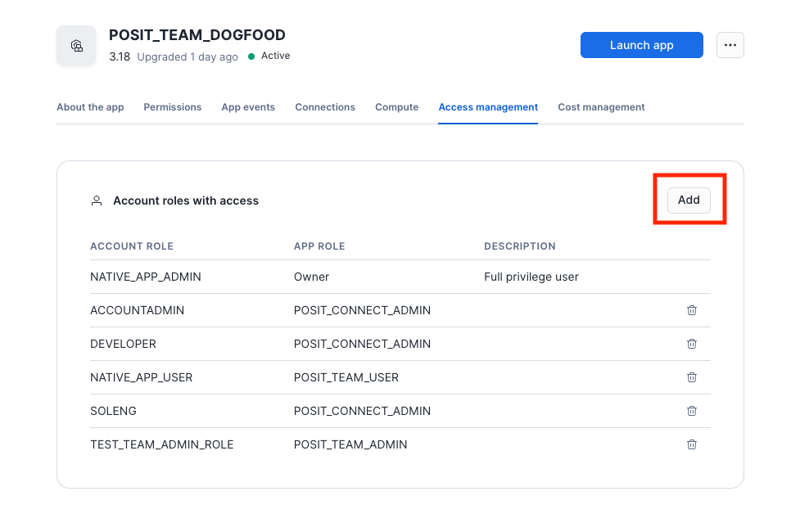Delete the SOLENG role access

pyautogui.click(x=691, y=411)
